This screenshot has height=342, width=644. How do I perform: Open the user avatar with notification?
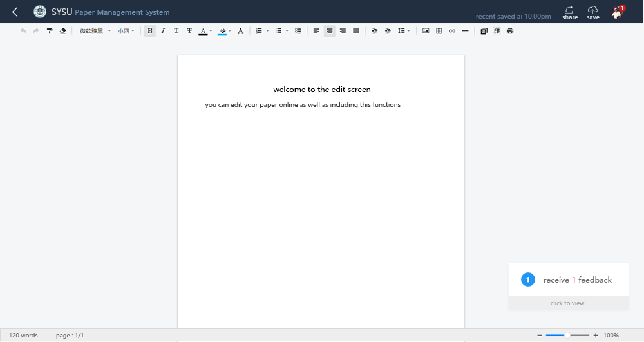click(618, 12)
